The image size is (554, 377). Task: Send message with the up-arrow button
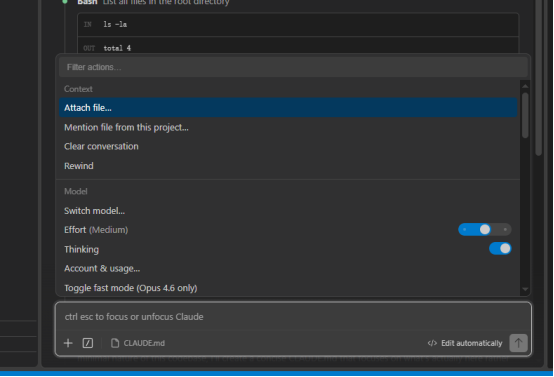(518, 343)
